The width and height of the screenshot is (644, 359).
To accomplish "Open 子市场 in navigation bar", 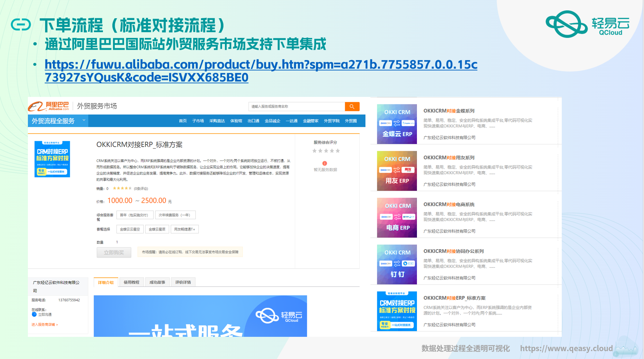I will click(198, 121).
